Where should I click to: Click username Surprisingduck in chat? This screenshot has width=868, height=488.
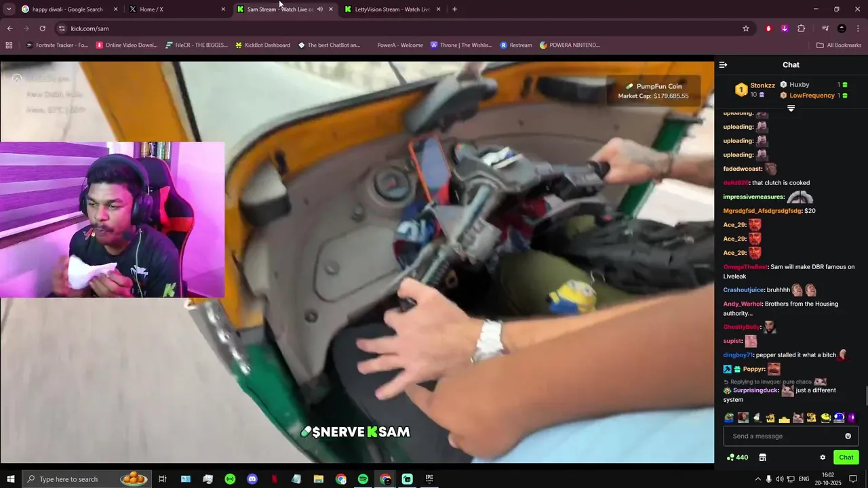756,390
